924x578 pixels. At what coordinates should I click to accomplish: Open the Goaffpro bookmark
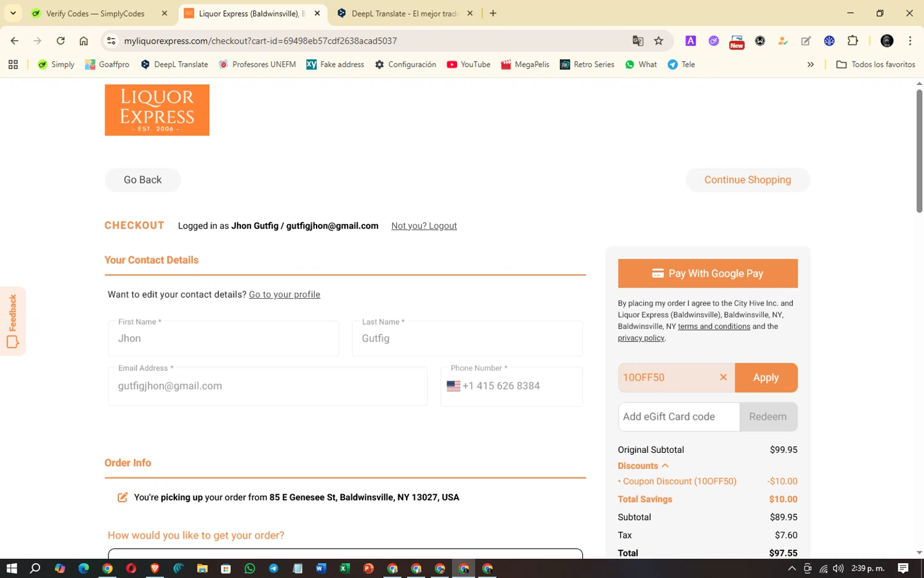107,64
